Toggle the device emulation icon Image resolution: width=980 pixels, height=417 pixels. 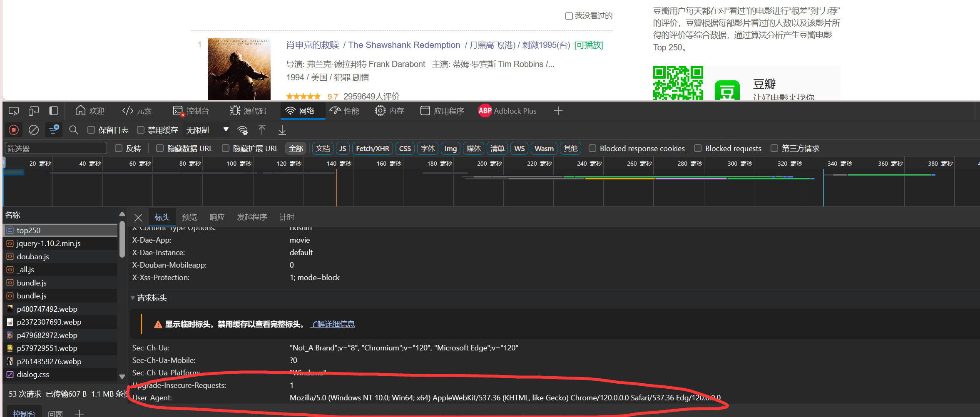pos(34,111)
